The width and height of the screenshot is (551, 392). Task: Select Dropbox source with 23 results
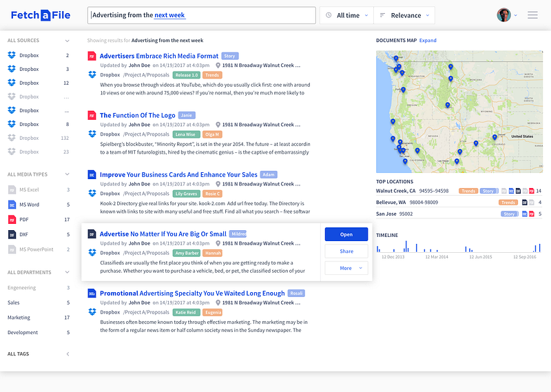tap(39, 152)
